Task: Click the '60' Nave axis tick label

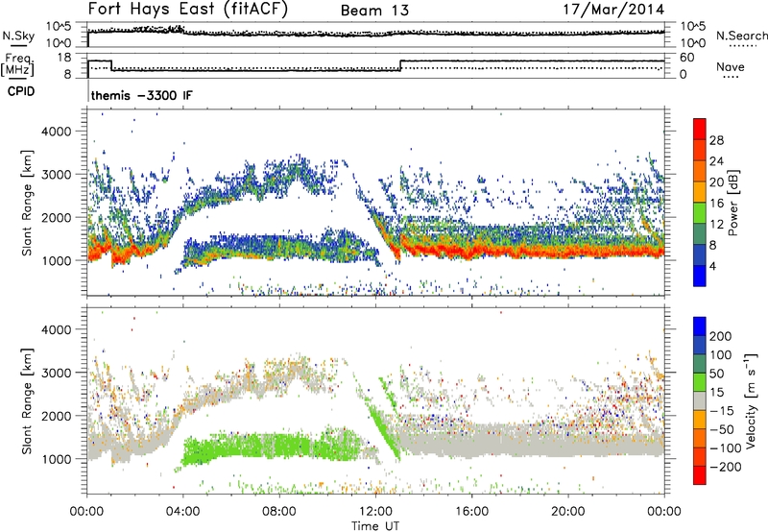Action: 687,58
